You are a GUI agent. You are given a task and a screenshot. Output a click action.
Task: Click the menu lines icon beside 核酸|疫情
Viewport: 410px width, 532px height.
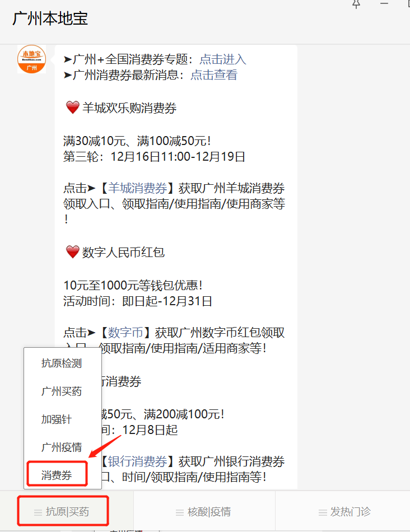point(180,512)
